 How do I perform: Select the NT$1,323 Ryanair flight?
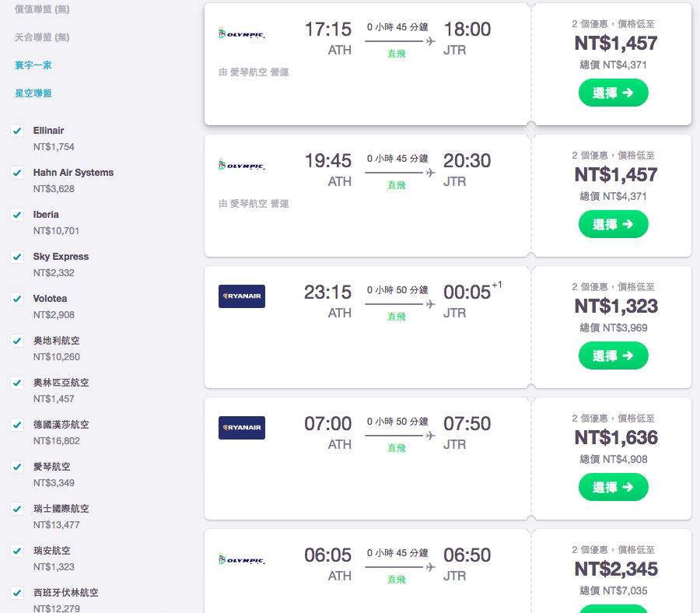click(x=614, y=356)
